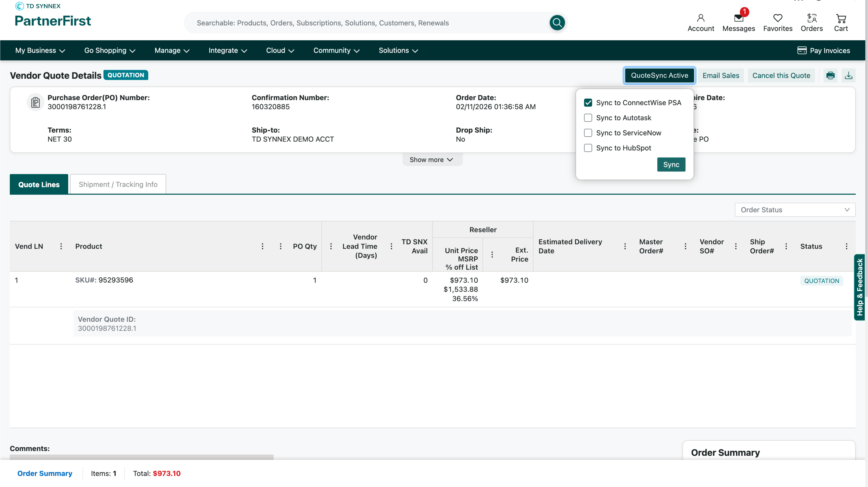Open Unit Price column options menu
868x487 pixels.
click(x=492, y=255)
